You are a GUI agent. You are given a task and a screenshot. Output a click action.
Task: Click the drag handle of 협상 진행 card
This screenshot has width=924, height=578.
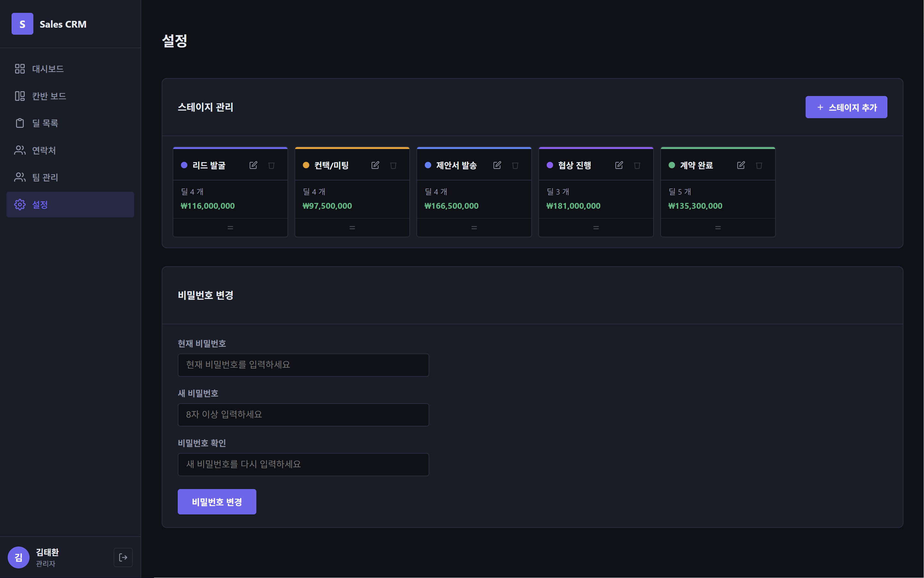coord(596,228)
